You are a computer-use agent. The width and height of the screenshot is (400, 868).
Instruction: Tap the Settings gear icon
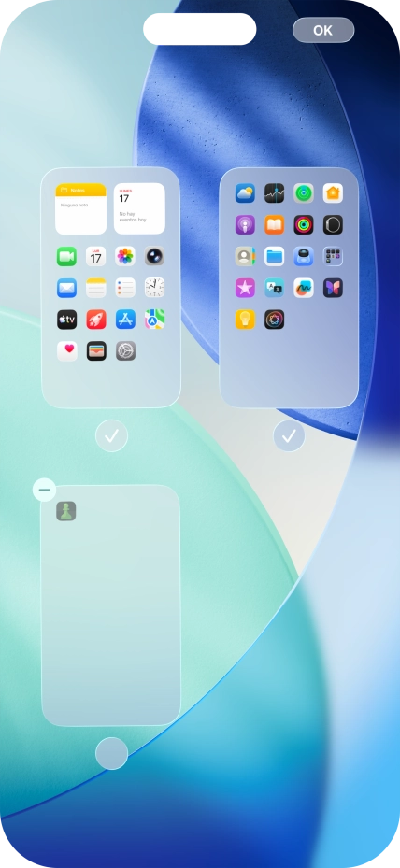tap(125, 351)
